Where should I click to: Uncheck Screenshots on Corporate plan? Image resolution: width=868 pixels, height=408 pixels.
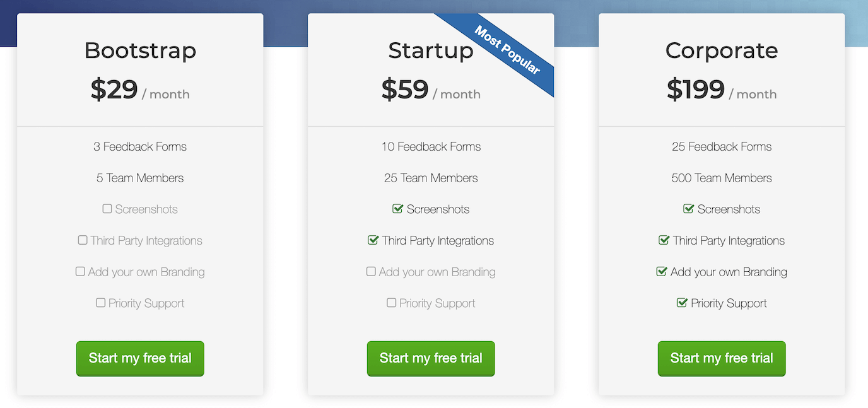tap(688, 208)
